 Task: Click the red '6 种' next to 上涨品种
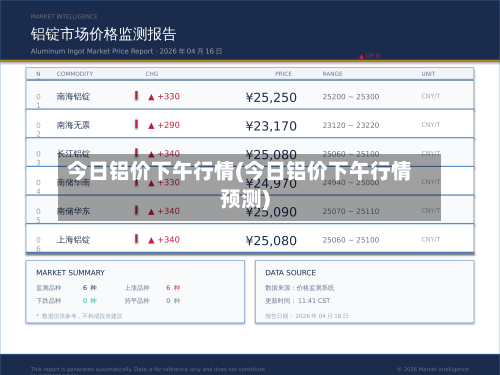click(x=173, y=288)
